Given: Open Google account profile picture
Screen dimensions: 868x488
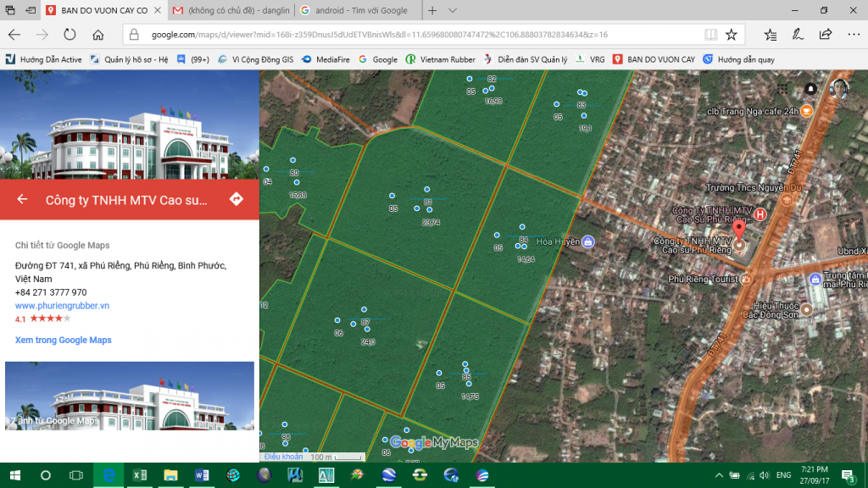Looking at the screenshot, I should (x=839, y=88).
